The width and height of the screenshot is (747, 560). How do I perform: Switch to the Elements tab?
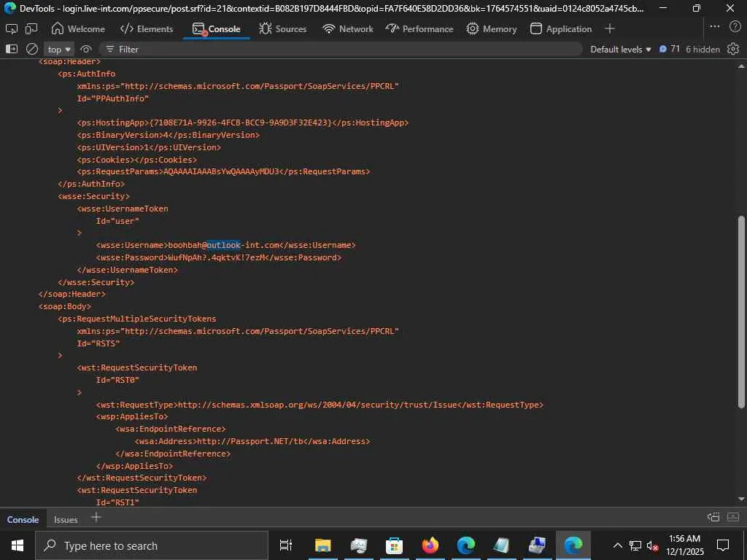(147, 29)
